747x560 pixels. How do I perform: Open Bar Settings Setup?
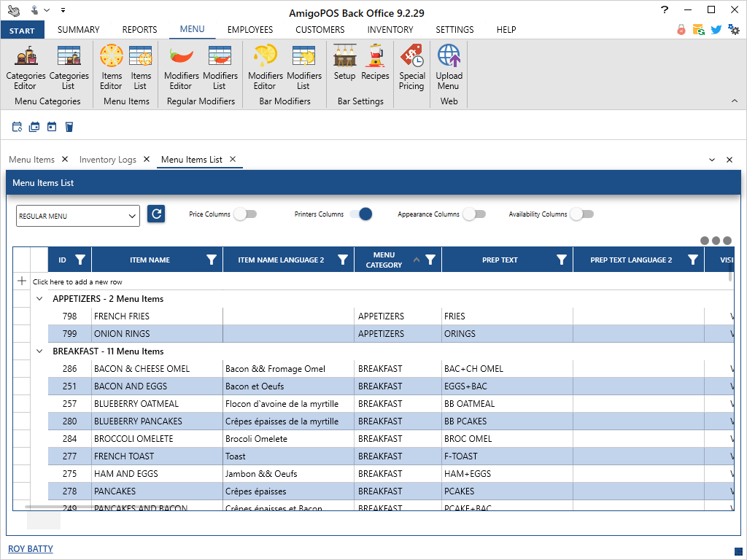point(344,64)
